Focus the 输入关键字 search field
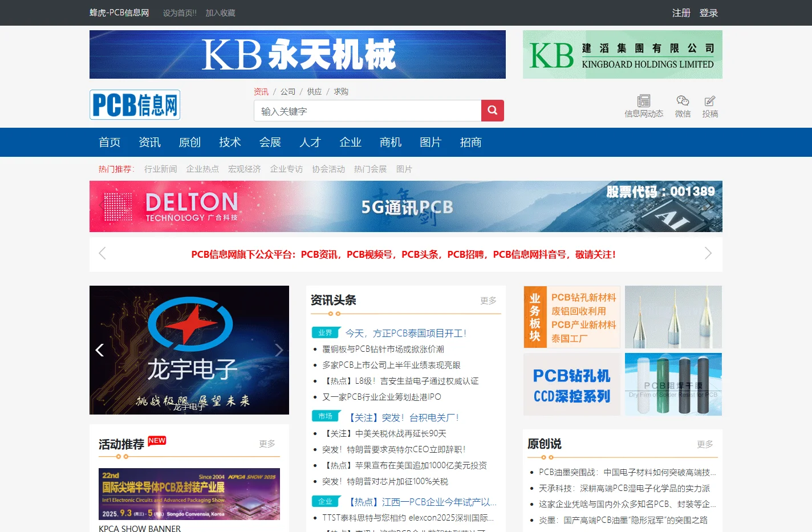Viewport: 812px width, 532px height. (368, 111)
